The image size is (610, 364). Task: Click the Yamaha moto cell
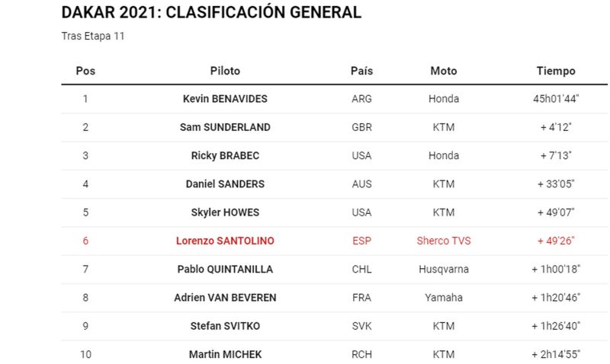point(444,298)
